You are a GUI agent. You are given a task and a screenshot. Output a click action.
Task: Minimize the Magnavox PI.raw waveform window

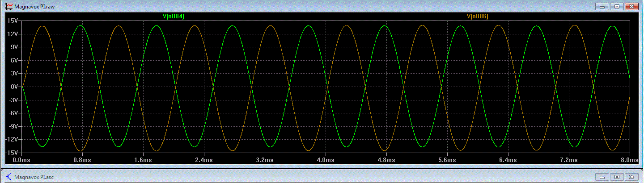click(602, 7)
